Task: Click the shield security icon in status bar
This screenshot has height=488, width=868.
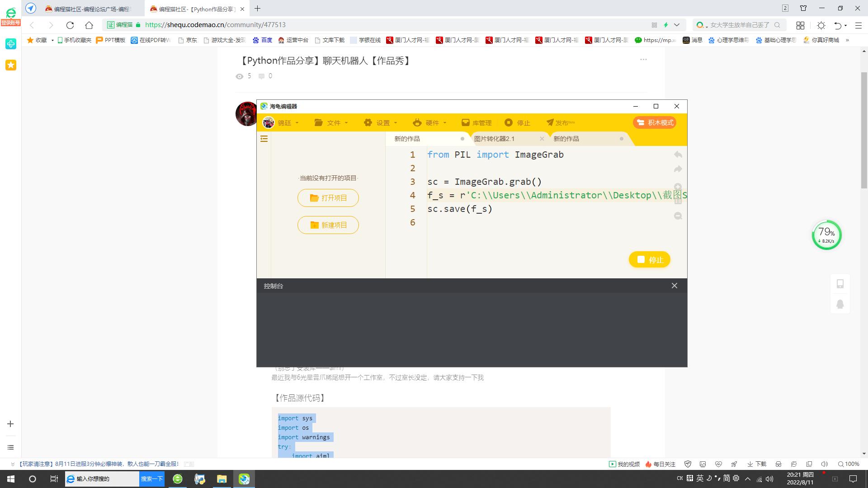Action: pyautogui.click(x=688, y=464)
